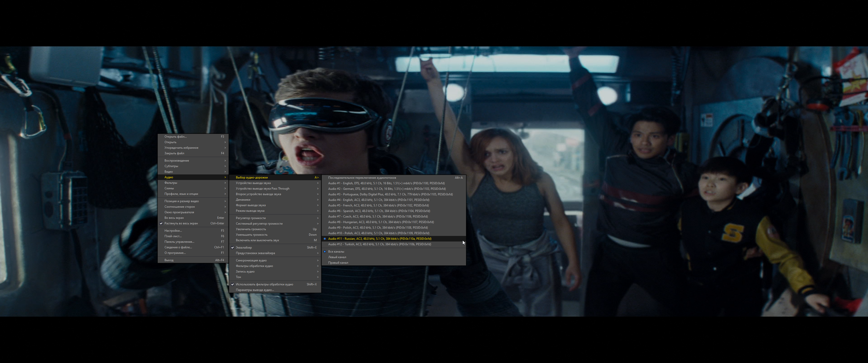Expand the "Открыть" submenu

193,142
